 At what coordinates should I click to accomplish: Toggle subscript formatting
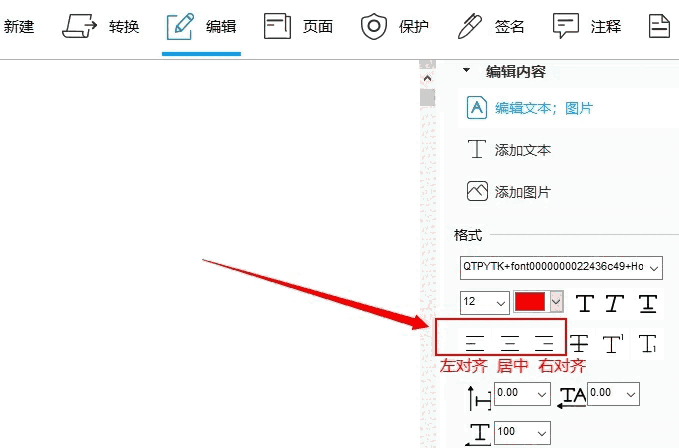648,343
